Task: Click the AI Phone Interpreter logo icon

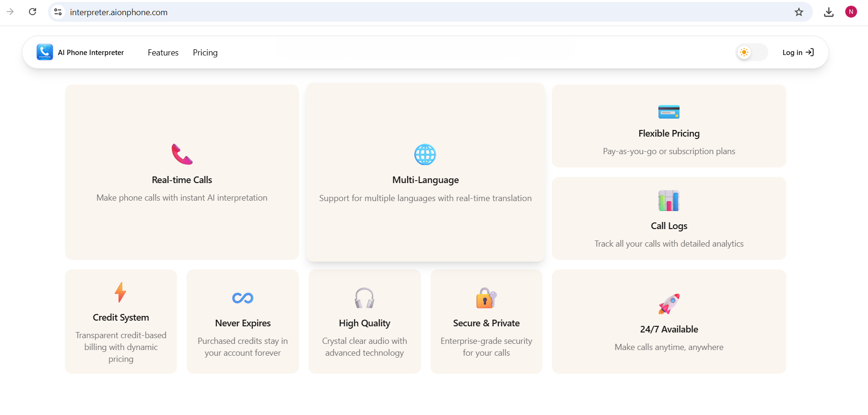Action: [x=45, y=52]
